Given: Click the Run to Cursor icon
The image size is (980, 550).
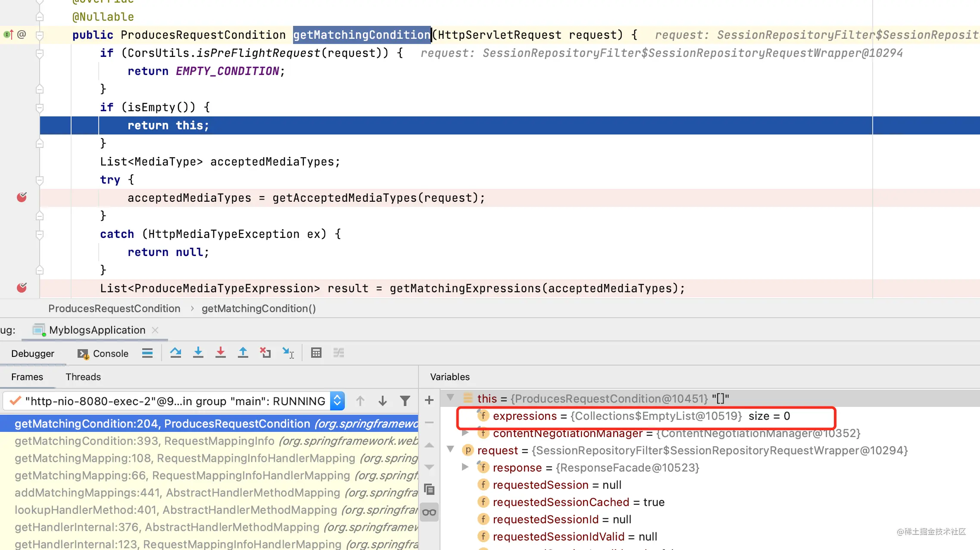Looking at the screenshot, I should [x=288, y=353].
